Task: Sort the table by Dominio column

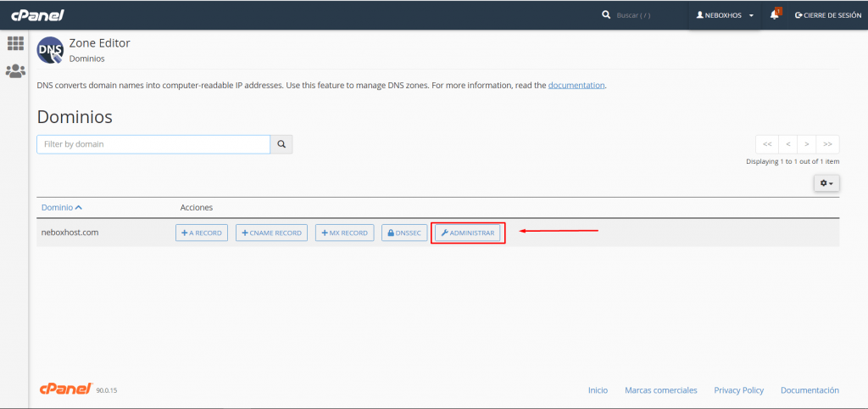Action: coord(61,207)
